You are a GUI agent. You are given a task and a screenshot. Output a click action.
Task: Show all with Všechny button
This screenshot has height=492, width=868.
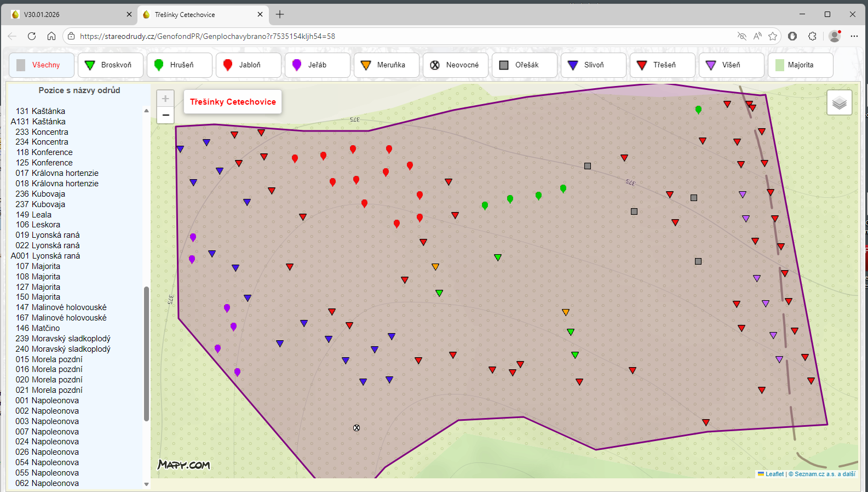[x=42, y=65]
